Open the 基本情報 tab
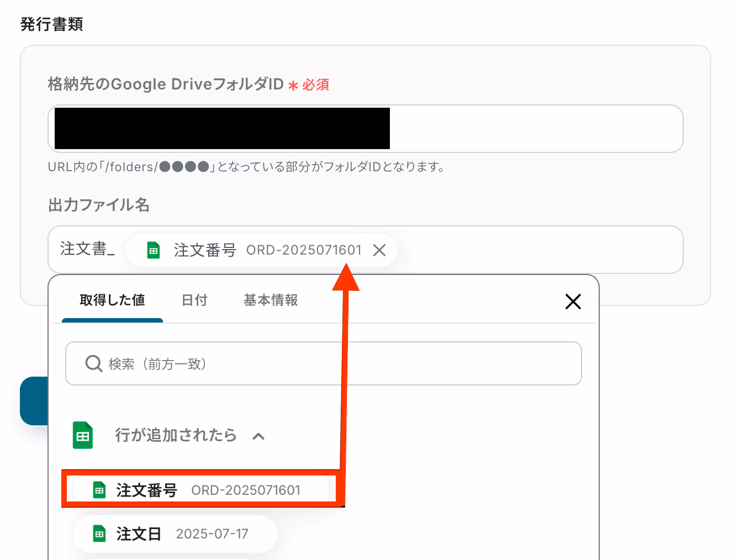 coord(271,300)
